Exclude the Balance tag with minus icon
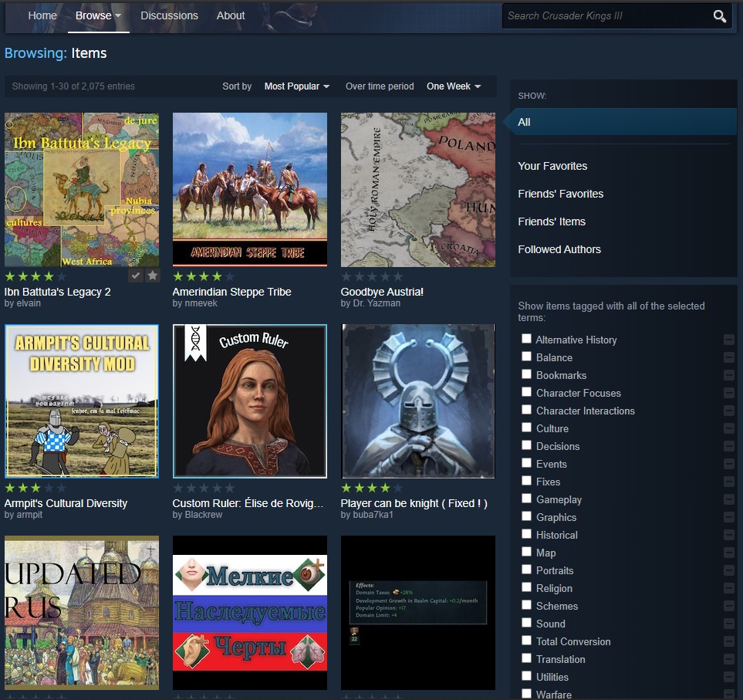This screenshot has height=700, width=743. tap(729, 357)
